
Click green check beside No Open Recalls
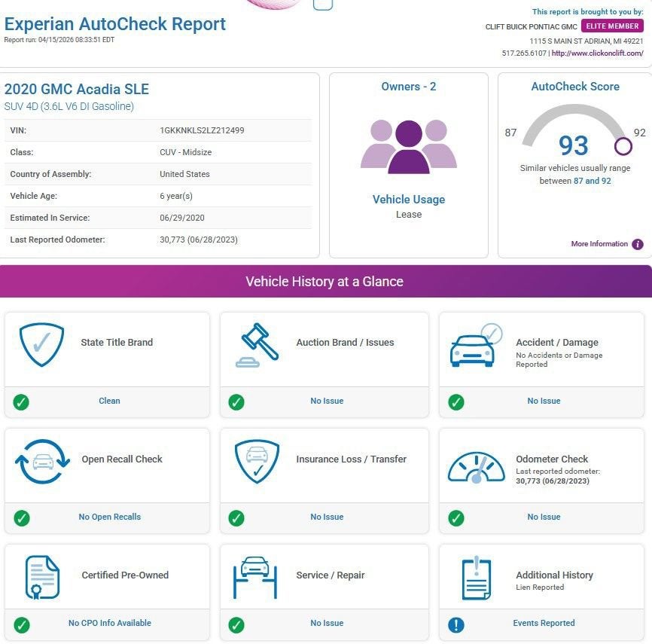(x=22, y=518)
